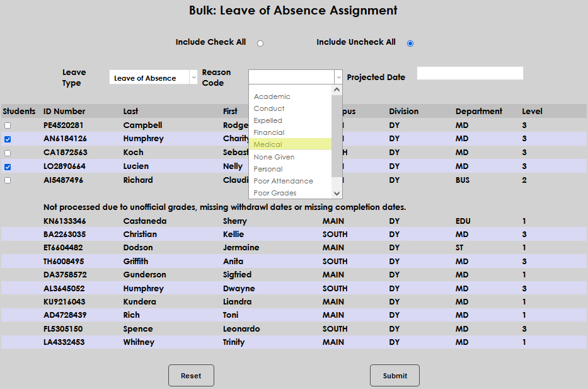Check the checkbox for student Richard
This screenshot has width=588, height=389.
[x=8, y=180]
